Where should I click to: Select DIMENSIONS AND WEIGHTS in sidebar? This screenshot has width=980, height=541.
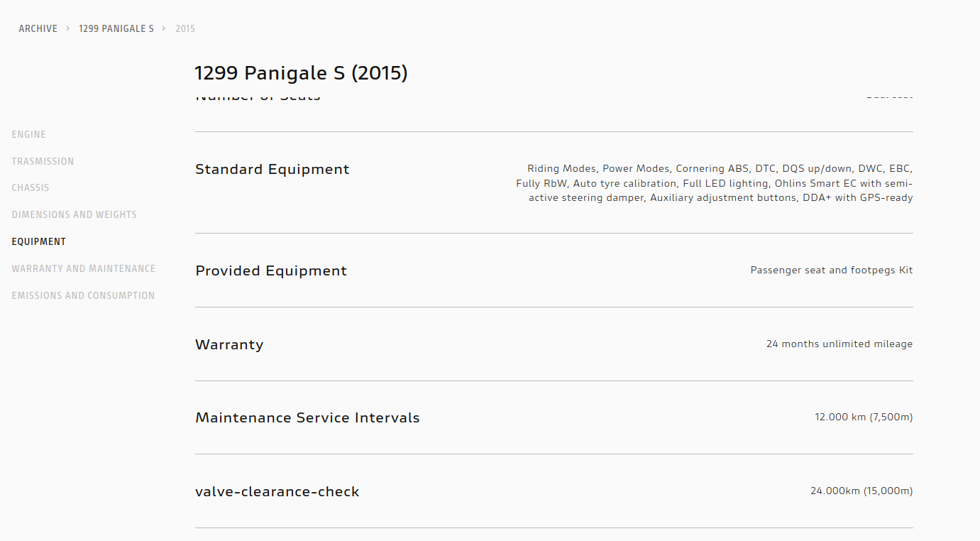75,215
